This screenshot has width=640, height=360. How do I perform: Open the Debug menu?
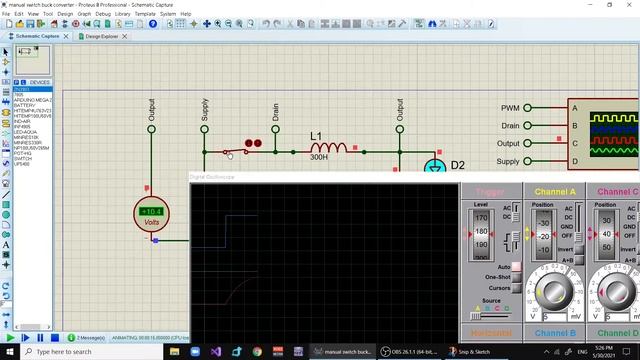[103, 14]
